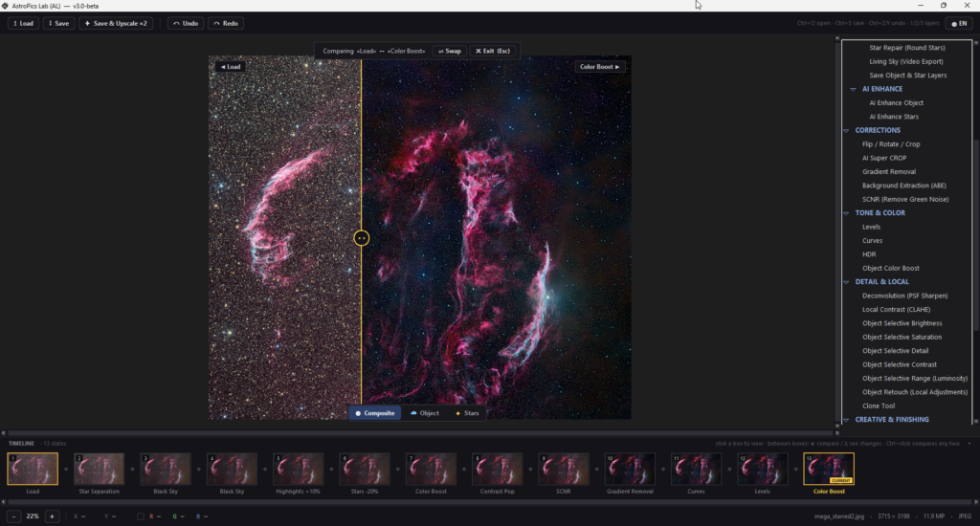Viewport: 980px width, 526px height.
Task: Select timeline state 7 Color Boost
Action: [x=431, y=469]
